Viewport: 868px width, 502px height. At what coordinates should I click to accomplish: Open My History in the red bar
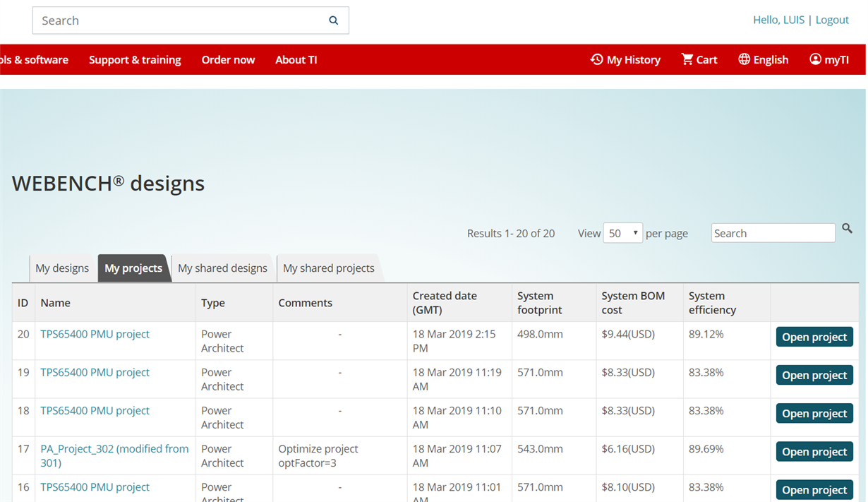click(x=625, y=60)
